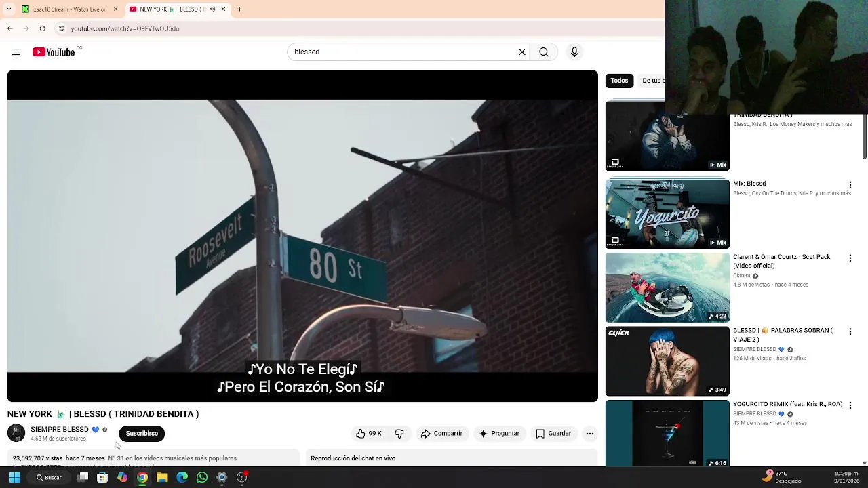Viewport: 868px width, 488px height.
Task: Mute the YouTube tab via speaker icon
Action: click(x=212, y=9)
